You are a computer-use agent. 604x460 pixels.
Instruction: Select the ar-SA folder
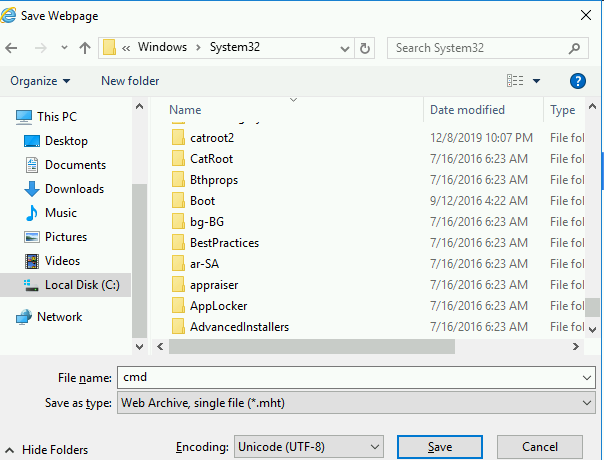[204, 264]
